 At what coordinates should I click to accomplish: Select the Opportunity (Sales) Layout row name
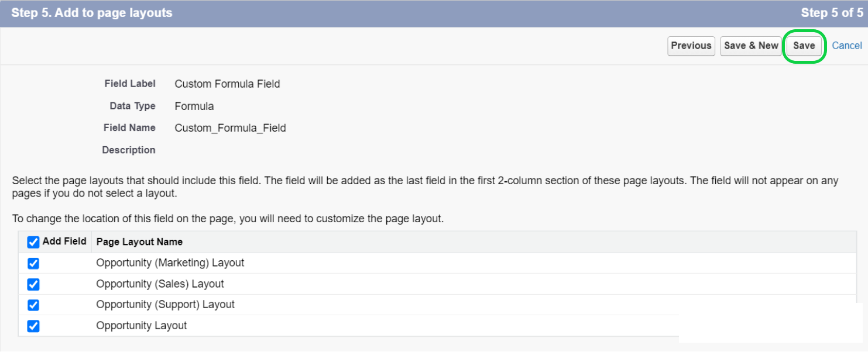[160, 284]
